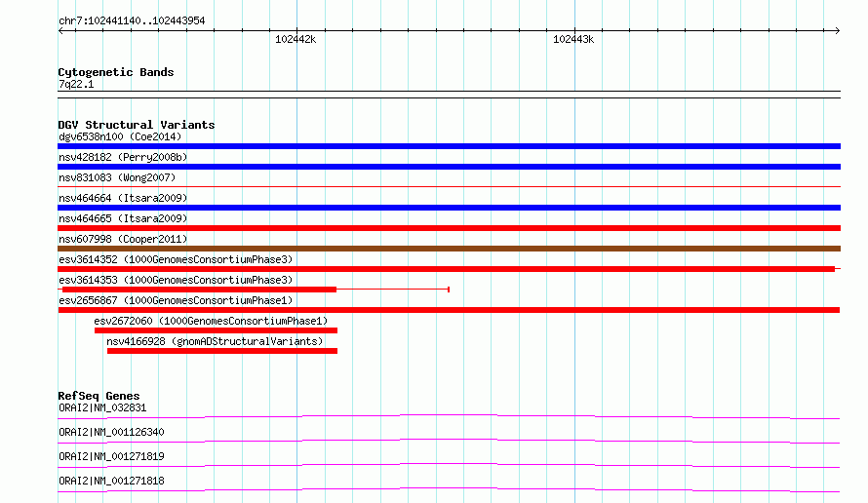
Task: Select dgv6538n100 (Coe2014) variant label
Action: coord(120,136)
